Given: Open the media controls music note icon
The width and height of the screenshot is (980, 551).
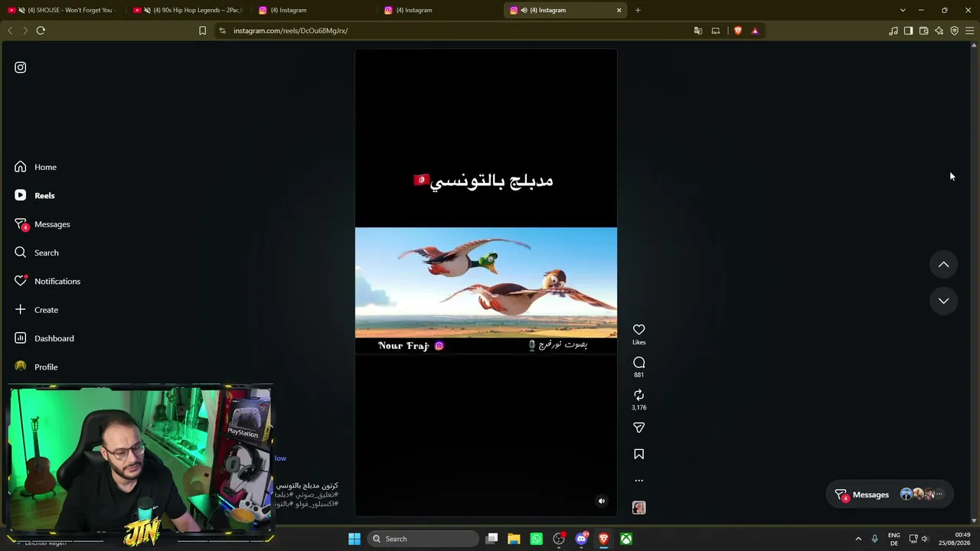Looking at the screenshot, I should [893, 31].
